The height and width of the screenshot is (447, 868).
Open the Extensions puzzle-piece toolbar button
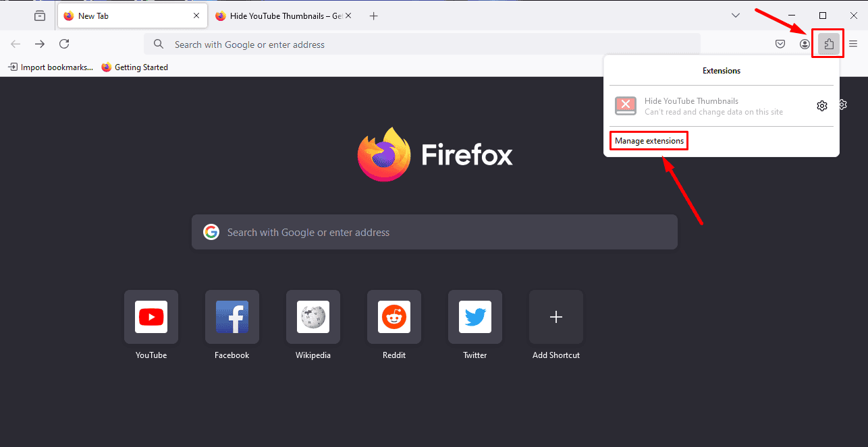(828, 44)
